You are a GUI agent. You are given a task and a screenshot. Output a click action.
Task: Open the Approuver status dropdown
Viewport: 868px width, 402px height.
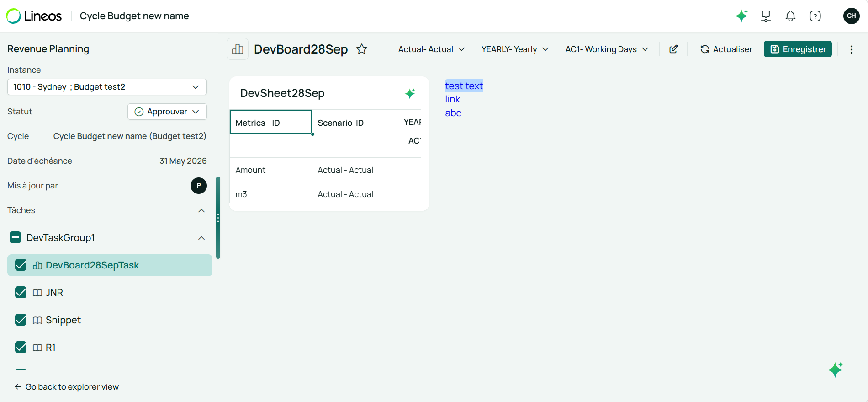point(167,112)
